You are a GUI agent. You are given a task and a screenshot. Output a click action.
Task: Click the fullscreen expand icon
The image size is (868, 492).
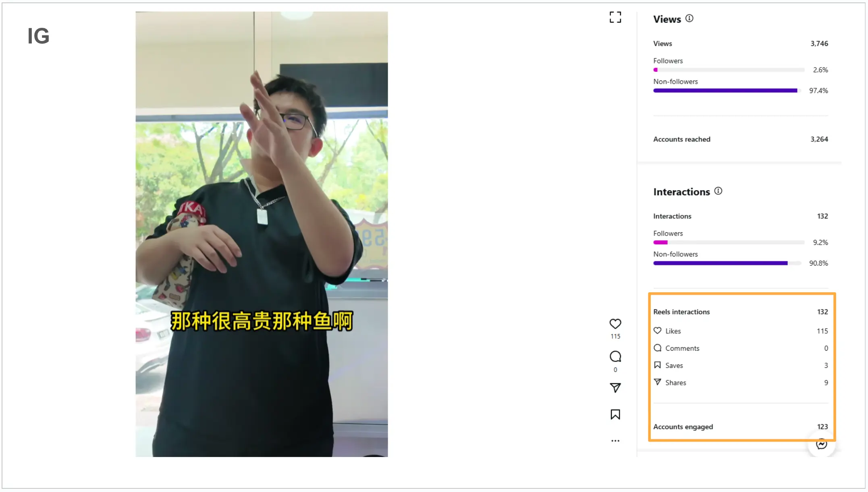pyautogui.click(x=615, y=17)
